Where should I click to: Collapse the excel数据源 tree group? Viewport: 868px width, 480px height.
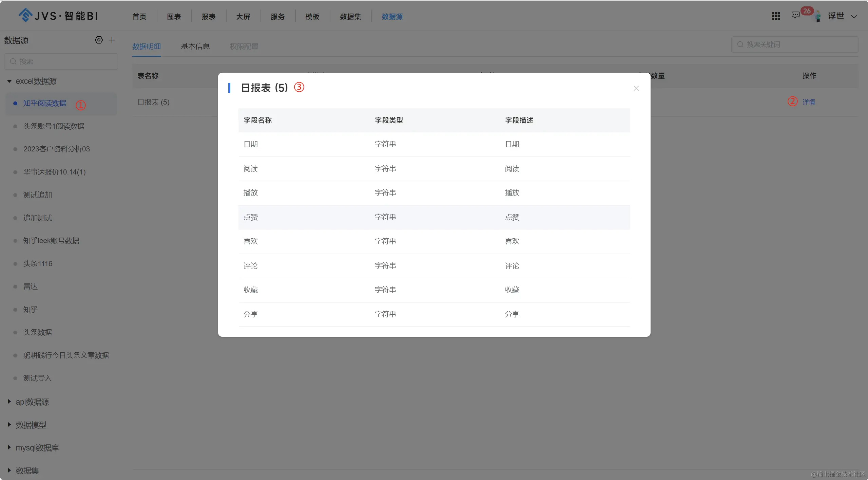(9, 81)
